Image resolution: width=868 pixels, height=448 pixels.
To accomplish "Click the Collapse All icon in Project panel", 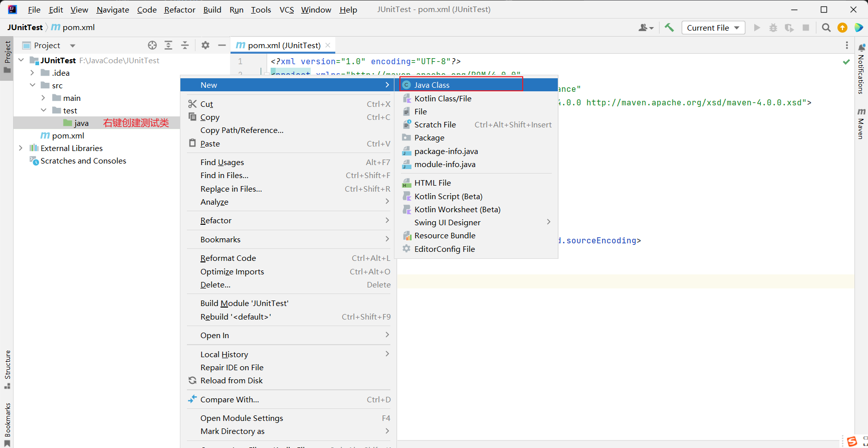I will [185, 45].
